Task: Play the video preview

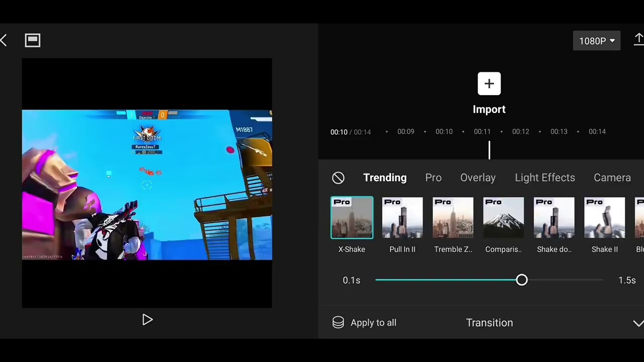Action: [x=147, y=320]
